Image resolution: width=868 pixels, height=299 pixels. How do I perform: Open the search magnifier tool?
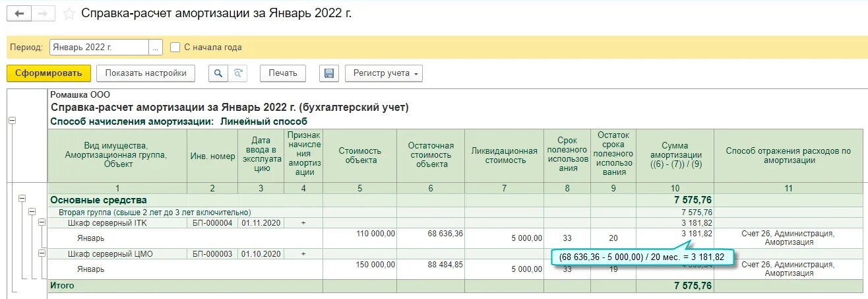218,73
